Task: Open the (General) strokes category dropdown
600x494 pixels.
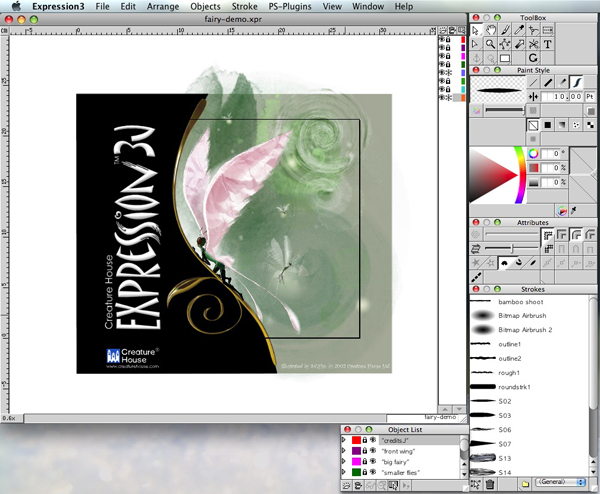Action: pos(561,482)
